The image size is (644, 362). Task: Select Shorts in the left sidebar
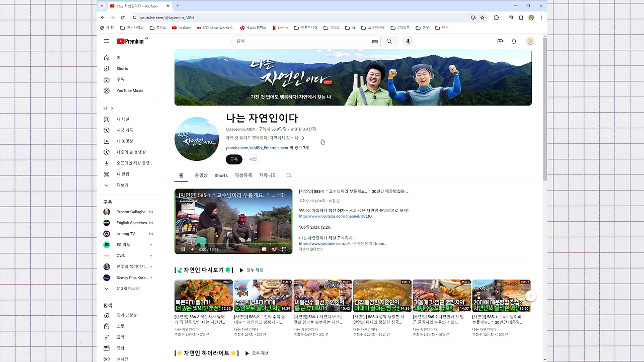coord(122,68)
